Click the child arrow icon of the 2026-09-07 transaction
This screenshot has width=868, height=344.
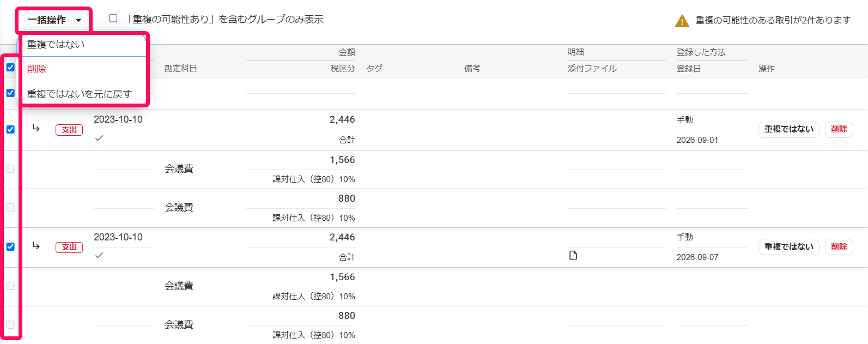pos(36,246)
